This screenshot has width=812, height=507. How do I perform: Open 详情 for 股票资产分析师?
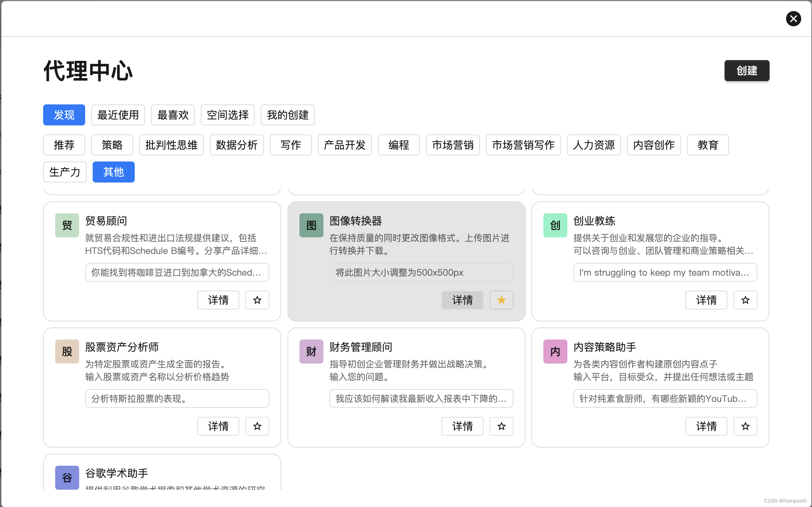pos(218,426)
